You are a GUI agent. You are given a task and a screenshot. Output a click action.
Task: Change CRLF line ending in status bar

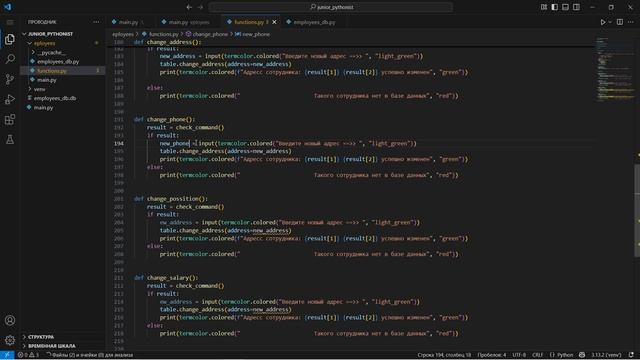pyautogui.click(x=538, y=355)
